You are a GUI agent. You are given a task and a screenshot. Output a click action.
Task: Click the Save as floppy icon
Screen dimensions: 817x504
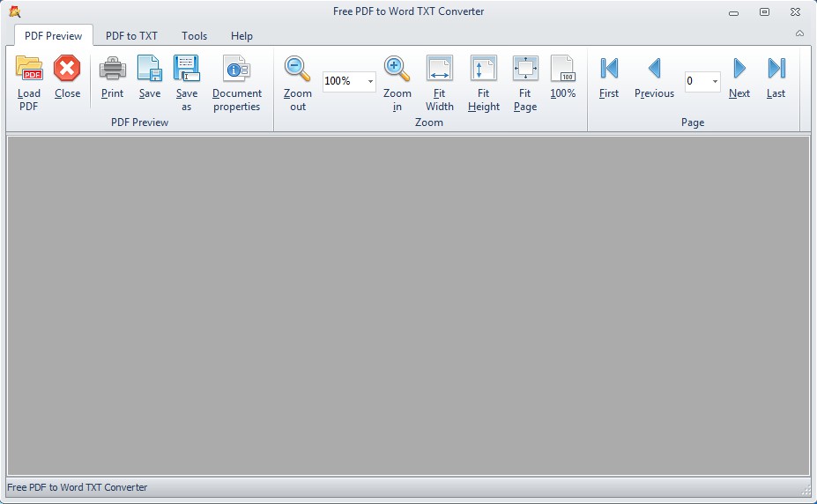click(x=187, y=68)
